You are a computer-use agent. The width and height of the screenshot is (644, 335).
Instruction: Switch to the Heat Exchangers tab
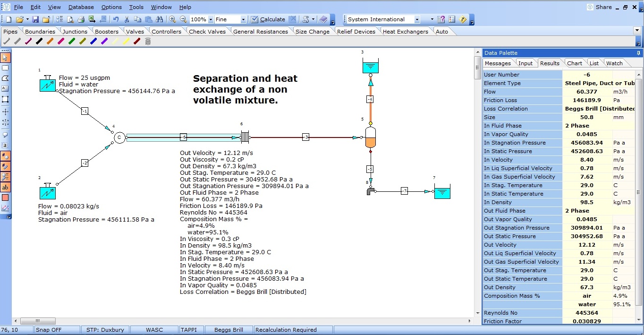coord(405,32)
